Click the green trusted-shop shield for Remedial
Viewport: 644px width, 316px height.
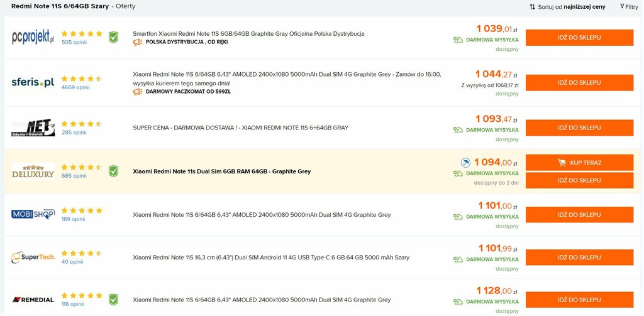tap(113, 300)
